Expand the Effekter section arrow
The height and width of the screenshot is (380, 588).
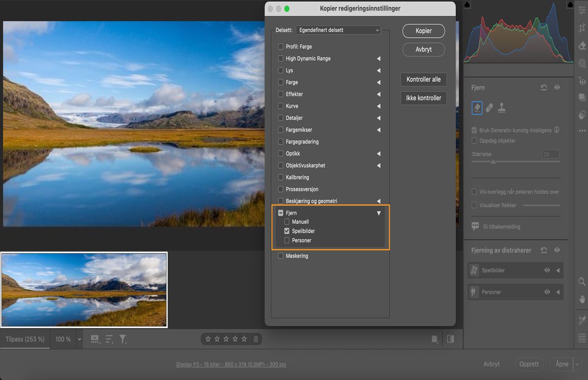pos(378,94)
